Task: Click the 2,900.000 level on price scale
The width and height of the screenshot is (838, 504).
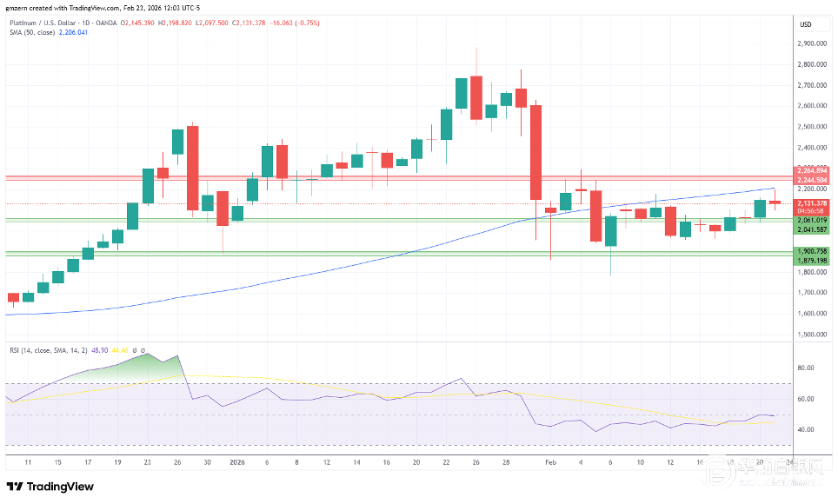Action: (810, 43)
